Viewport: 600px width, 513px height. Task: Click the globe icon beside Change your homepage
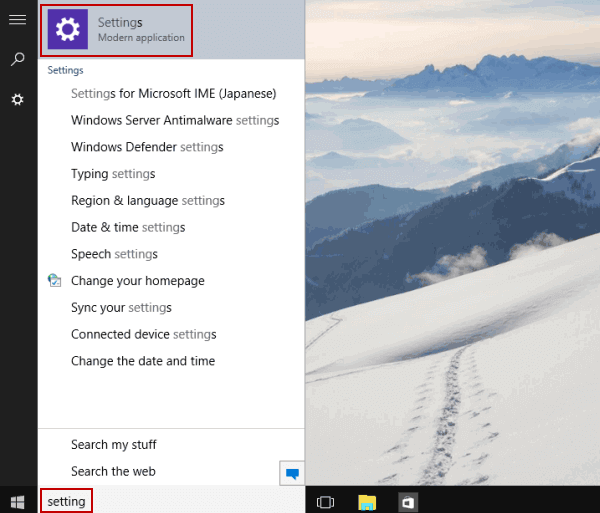click(x=54, y=280)
